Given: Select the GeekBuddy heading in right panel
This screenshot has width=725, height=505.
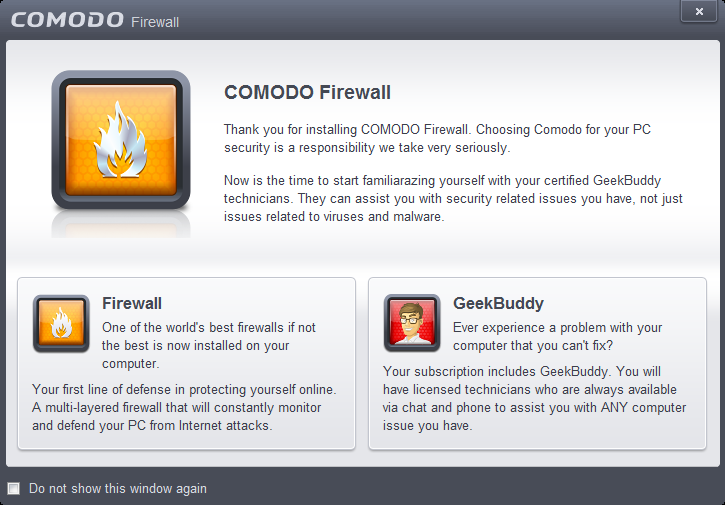Looking at the screenshot, I should coord(498,303).
